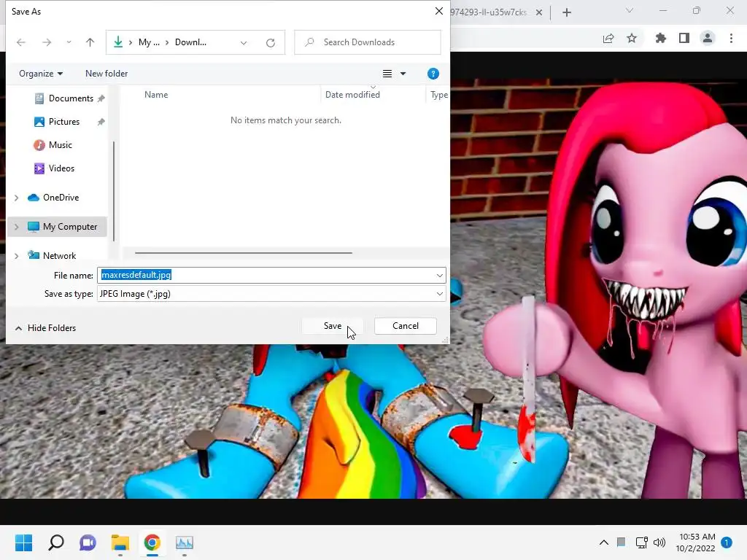Open Pictures in the navigation pane
The height and width of the screenshot is (560, 747).
tap(64, 122)
